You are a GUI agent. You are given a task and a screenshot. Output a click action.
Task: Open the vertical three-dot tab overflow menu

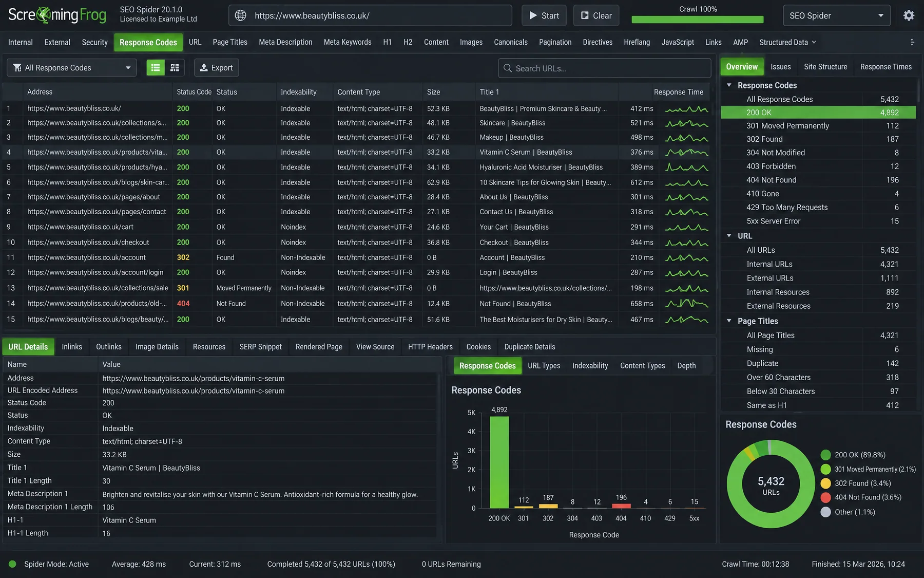point(912,42)
